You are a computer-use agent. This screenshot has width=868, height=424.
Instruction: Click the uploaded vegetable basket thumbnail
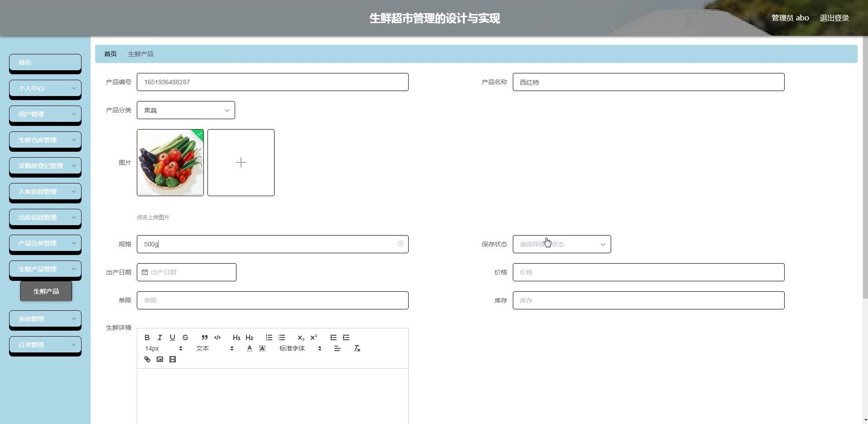coord(170,163)
